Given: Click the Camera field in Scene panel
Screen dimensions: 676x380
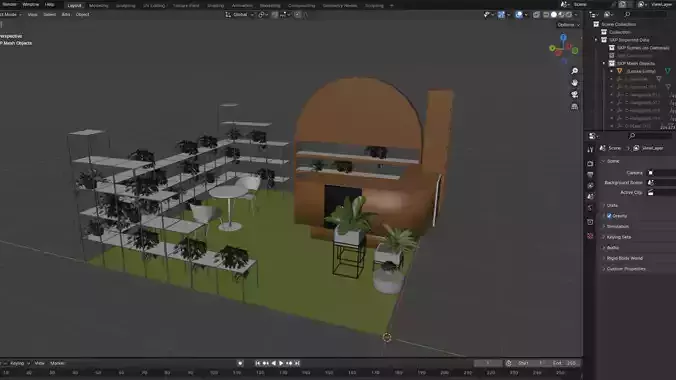Looking at the screenshot, I should [661, 173].
